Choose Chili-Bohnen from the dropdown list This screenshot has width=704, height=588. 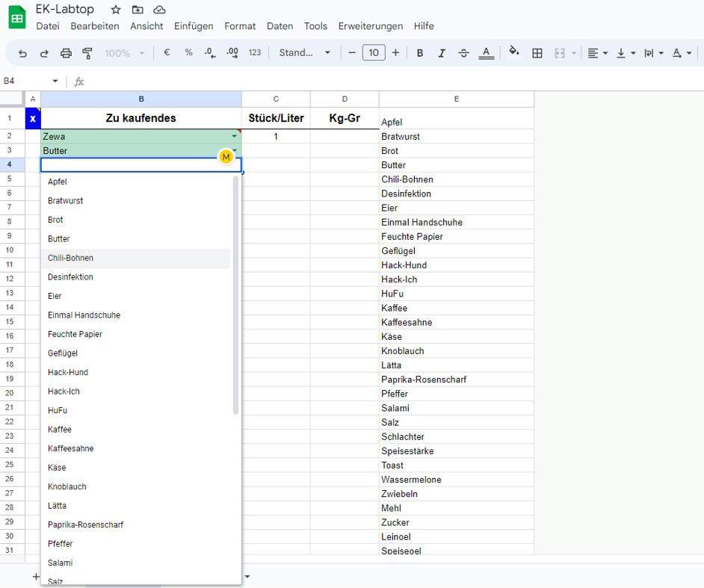tap(71, 258)
